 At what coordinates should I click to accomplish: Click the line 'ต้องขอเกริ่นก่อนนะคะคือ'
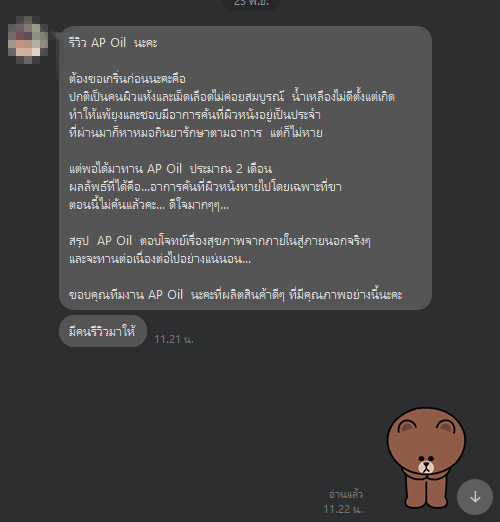(127, 79)
